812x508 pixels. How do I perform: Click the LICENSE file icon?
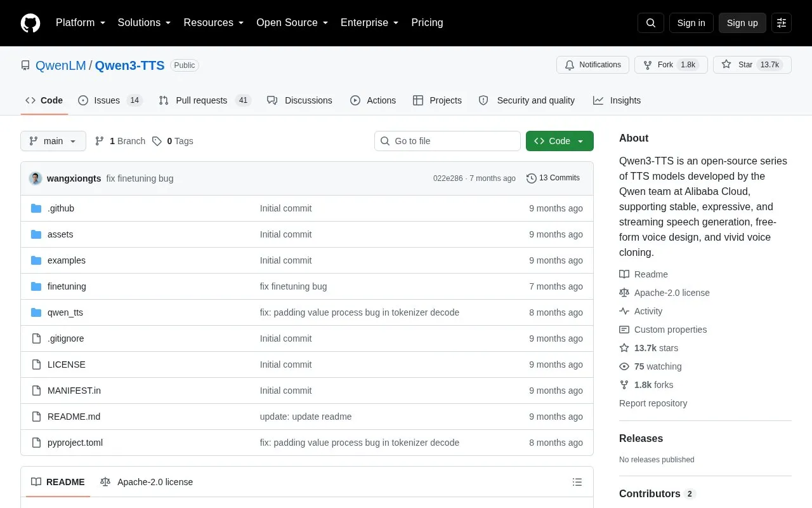36,364
